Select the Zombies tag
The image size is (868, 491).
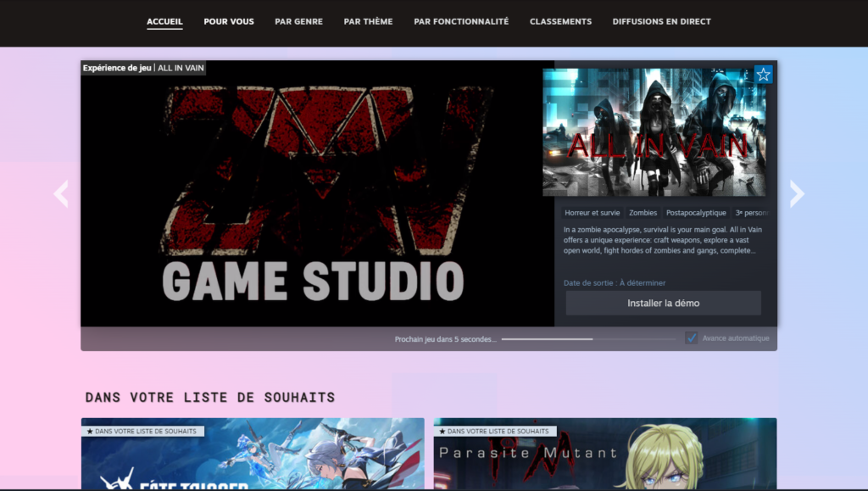point(643,213)
